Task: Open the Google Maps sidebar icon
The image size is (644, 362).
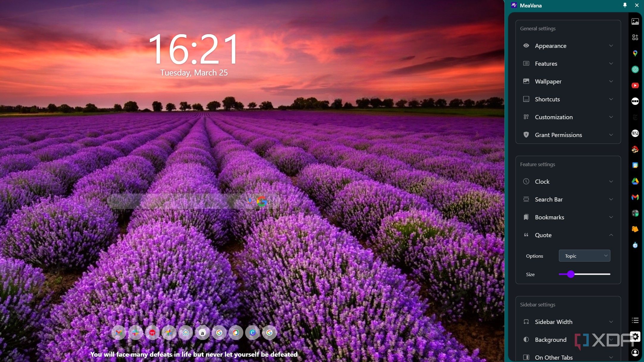Action: click(x=635, y=53)
